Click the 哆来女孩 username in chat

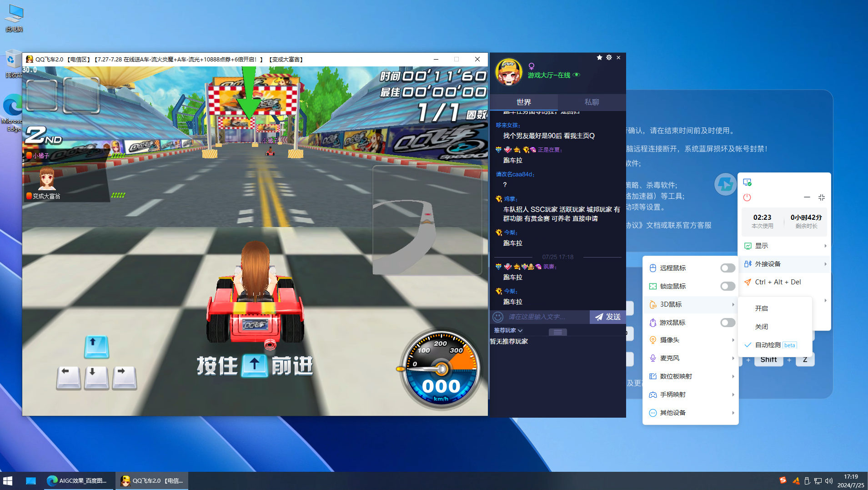pyautogui.click(x=507, y=125)
